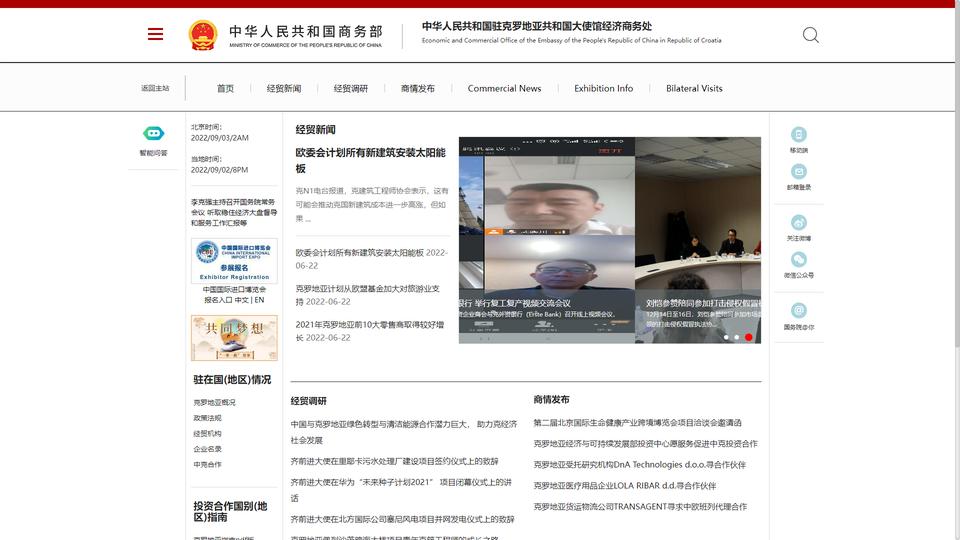
Task: Open the 投资合作国别(地区)指南 heading
Action: [230, 512]
